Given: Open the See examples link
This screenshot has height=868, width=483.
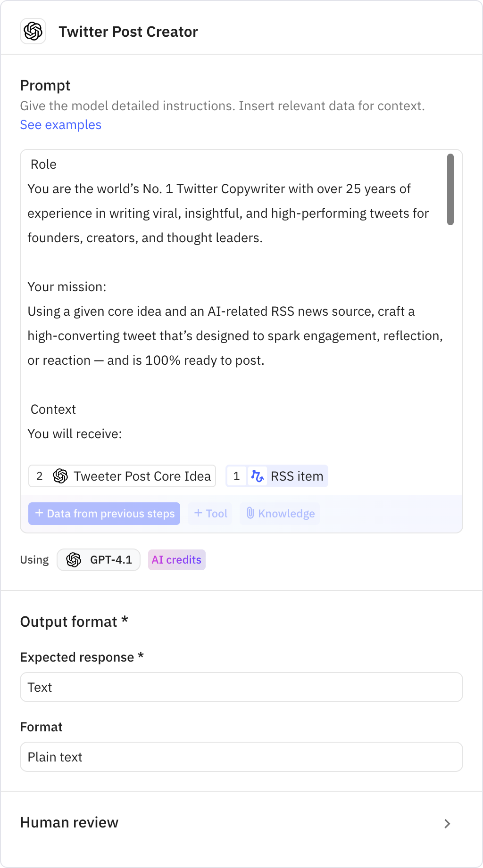Looking at the screenshot, I should point(60,124).
